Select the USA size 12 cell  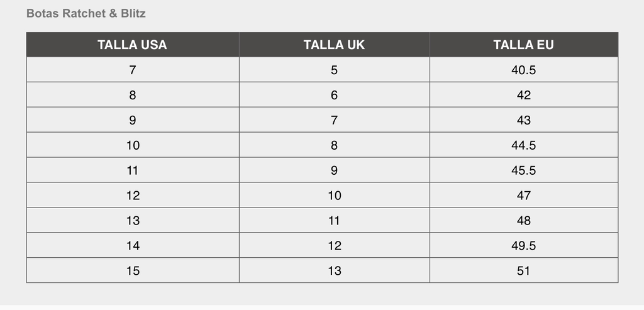pos(133,195)
